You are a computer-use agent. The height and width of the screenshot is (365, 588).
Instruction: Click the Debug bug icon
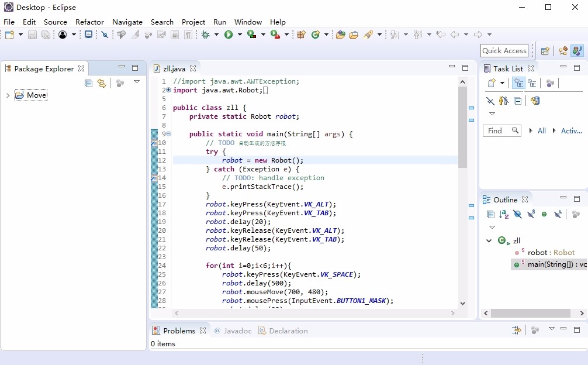click(205, 35)
